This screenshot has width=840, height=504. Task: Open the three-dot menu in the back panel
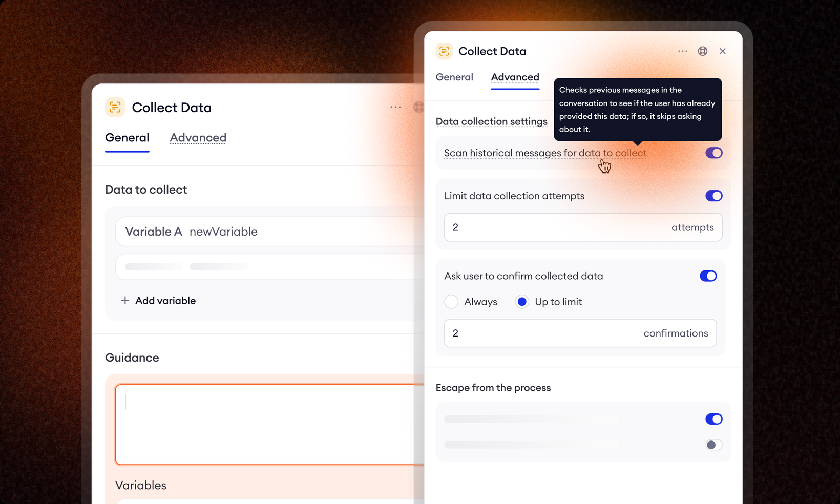(395, 107)
